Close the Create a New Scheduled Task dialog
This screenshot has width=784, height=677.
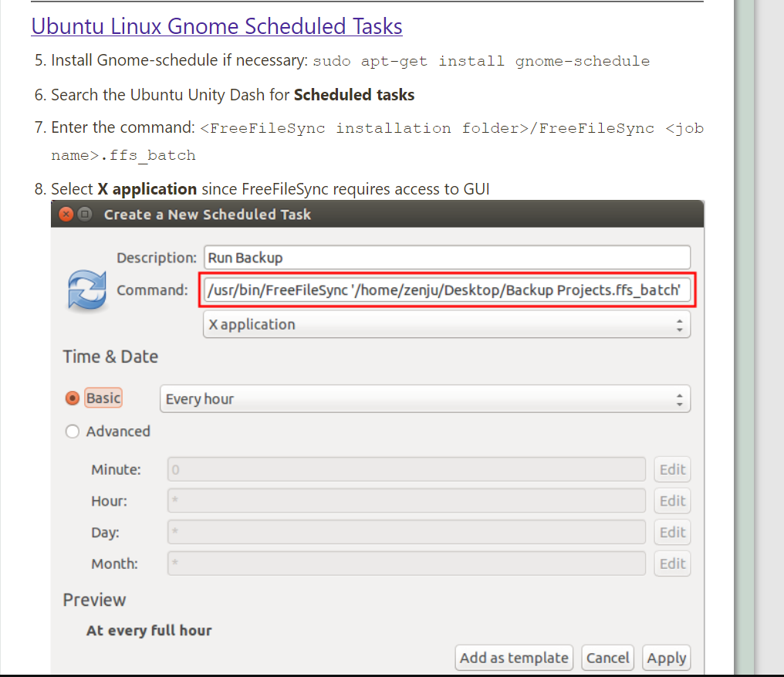66,214
